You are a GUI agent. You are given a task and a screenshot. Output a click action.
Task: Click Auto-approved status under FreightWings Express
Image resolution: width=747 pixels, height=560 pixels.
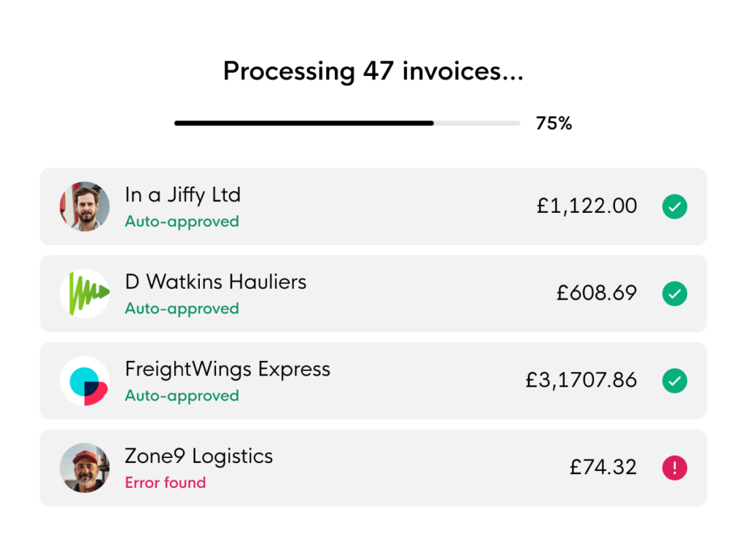(x=182, y=396)
